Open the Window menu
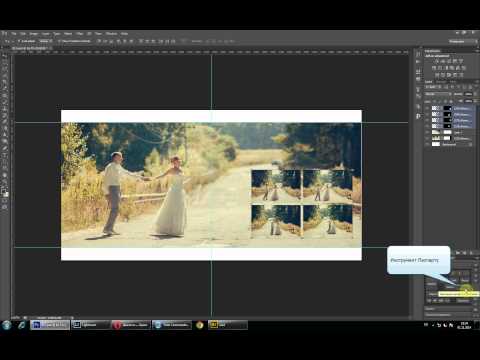 (112, 34)
